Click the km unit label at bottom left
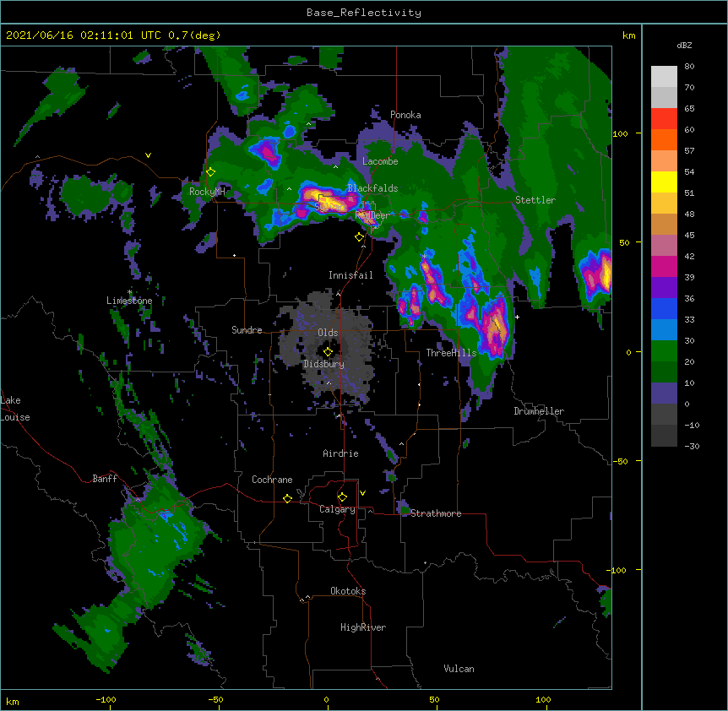Image resolution: width=728 pixels, height=711 pixels. pyautogui.click(x=13, y=702)
